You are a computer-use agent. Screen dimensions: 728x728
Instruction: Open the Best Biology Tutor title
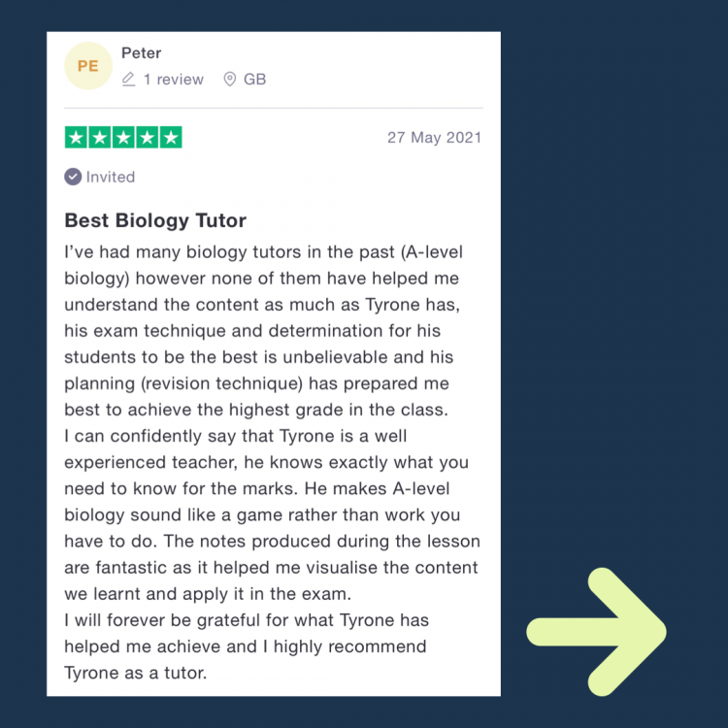tap(155, 220)
